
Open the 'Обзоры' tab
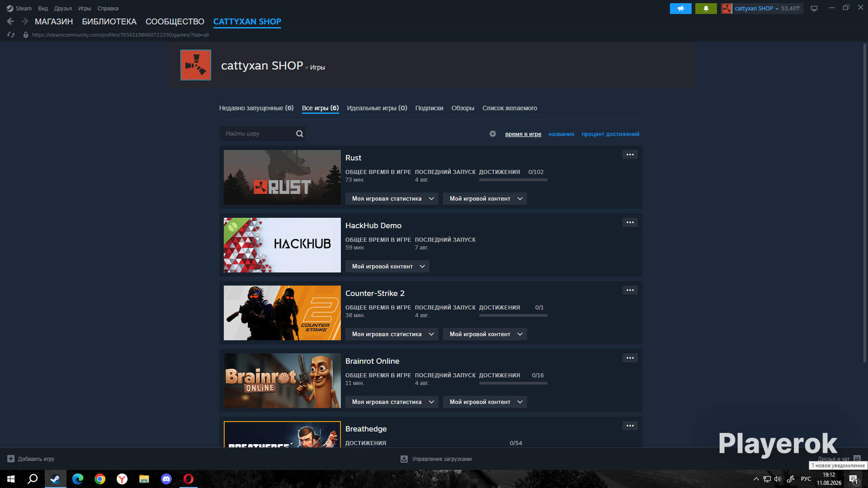click(x=463, y=108)
